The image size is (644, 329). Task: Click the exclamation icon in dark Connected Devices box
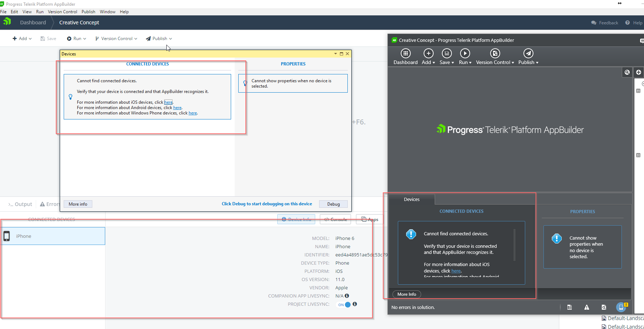[x=411, y=234]
